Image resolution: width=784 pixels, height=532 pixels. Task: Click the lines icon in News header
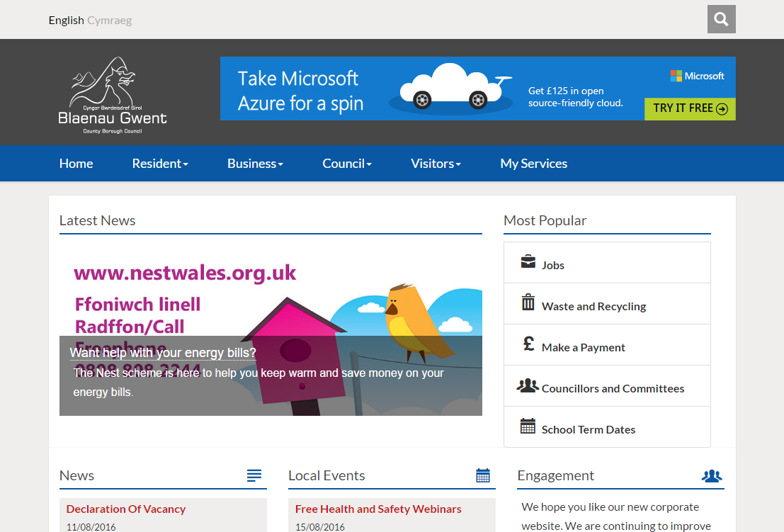[254, 475]
